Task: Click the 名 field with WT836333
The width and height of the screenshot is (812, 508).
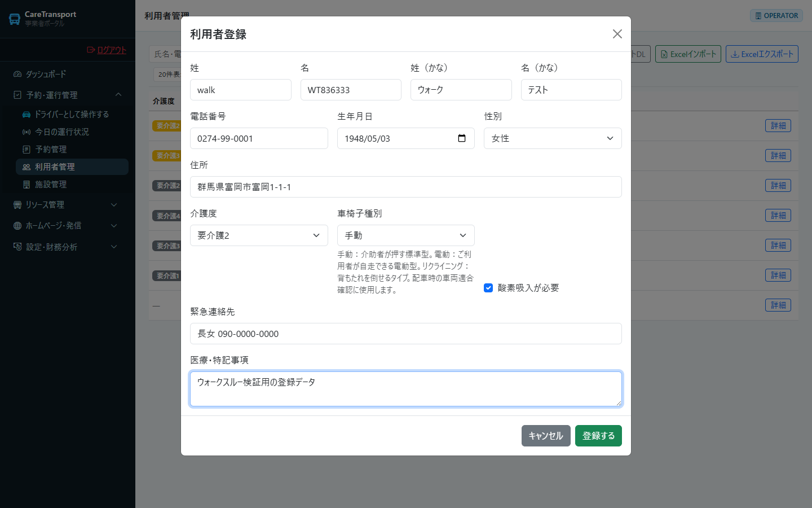Action: tap(351, 90)
